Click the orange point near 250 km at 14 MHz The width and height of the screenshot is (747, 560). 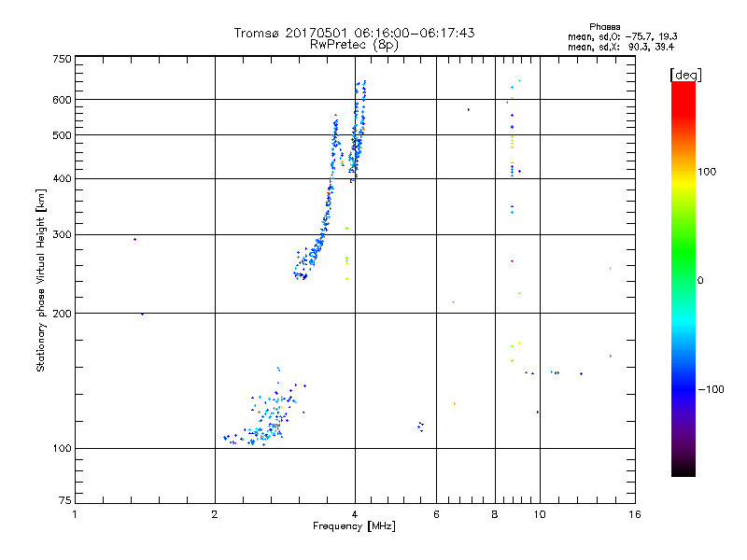[x=611, y=269]
